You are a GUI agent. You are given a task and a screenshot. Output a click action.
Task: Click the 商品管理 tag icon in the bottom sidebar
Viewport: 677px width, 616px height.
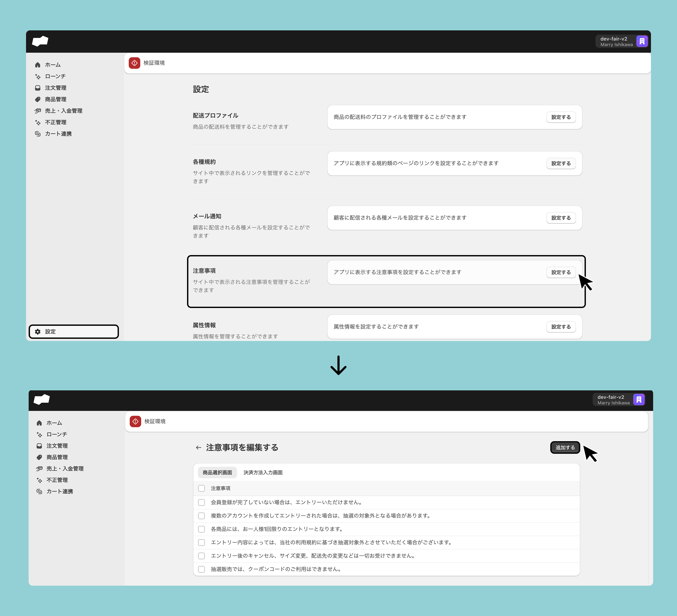(x=39, y=457)
